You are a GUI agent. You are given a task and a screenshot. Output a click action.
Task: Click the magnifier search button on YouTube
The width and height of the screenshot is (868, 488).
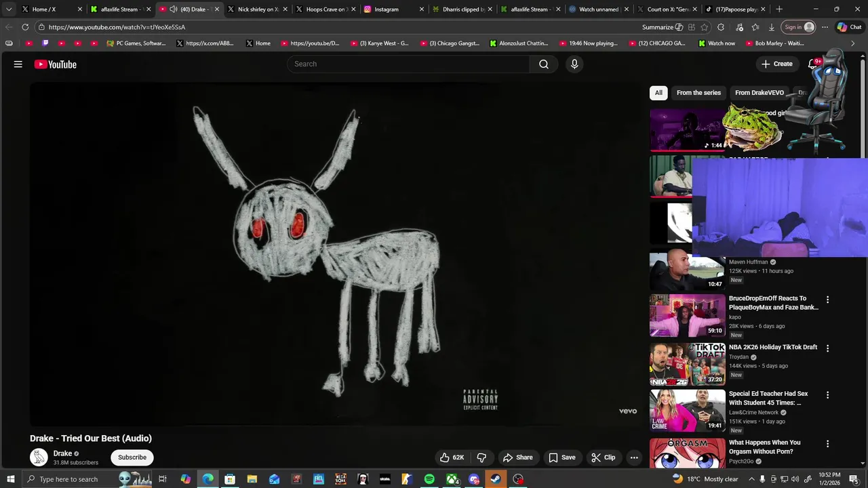point(544,64)
